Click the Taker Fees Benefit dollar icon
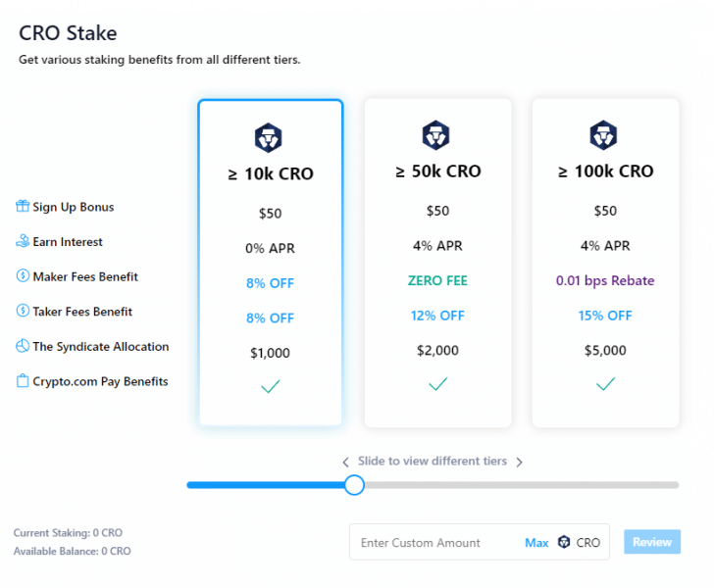Viewport: 714px width, 588px height. click(x=22, y=312)
